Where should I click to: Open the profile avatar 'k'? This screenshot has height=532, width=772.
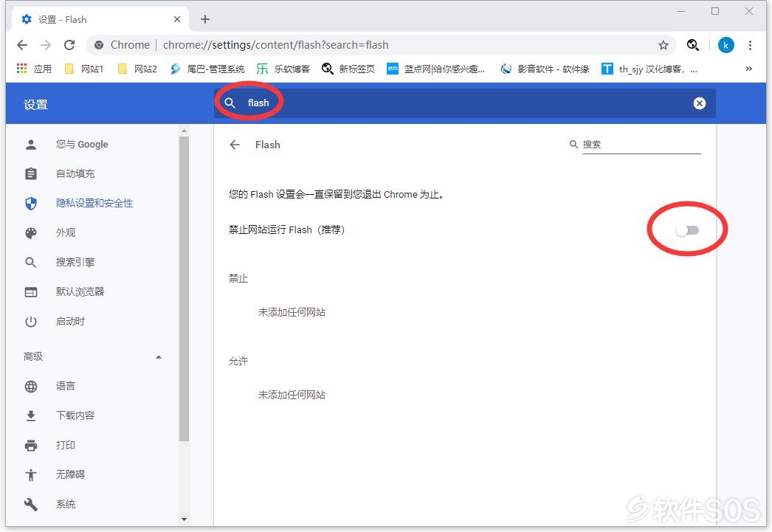726,45
